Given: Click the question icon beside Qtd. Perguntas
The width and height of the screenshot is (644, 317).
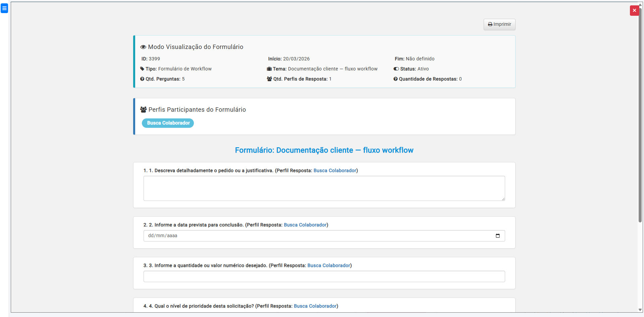Looking at the screenshot, I should 142,79.
